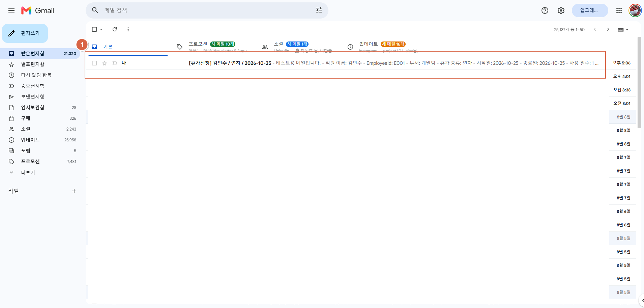The image size is (644, 308).
Task: Go to the next page of emails
Action: [x=608, y=29]
